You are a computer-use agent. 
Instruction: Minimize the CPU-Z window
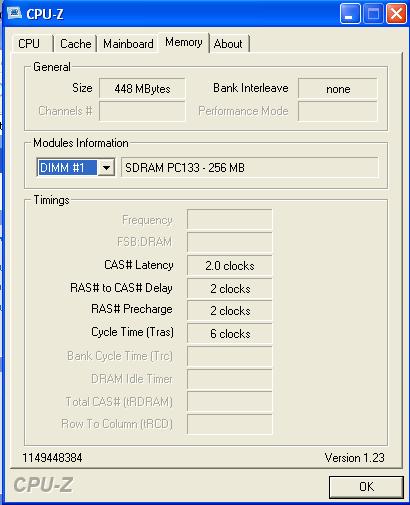[350, 14]
